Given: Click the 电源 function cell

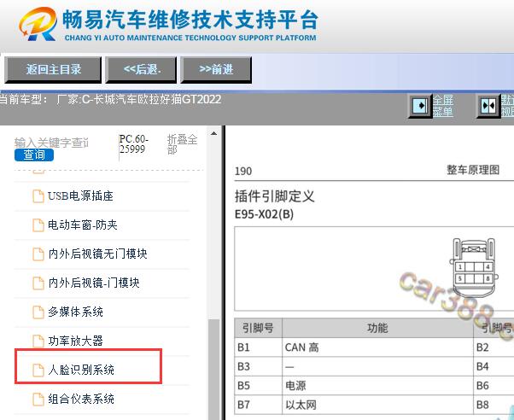Looking at the screenshot, I should pyautogui.click(x=377, y=386).
